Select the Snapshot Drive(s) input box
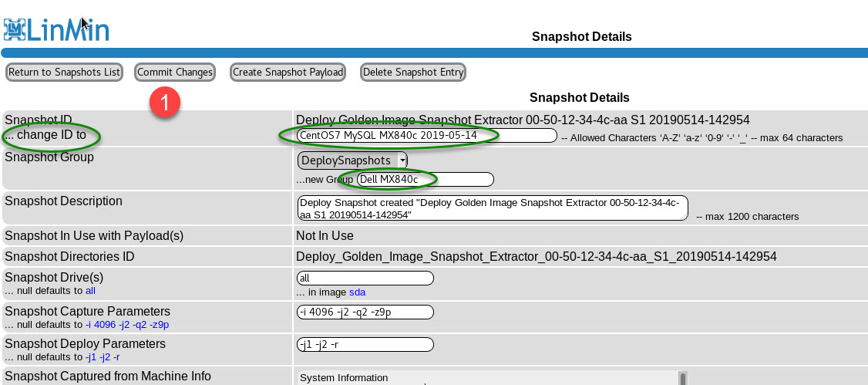This screenshot has width=868, height=385. [x=365, y=278]
